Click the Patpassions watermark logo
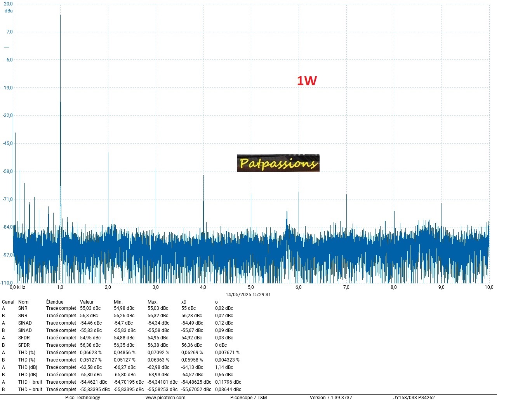 278,163
